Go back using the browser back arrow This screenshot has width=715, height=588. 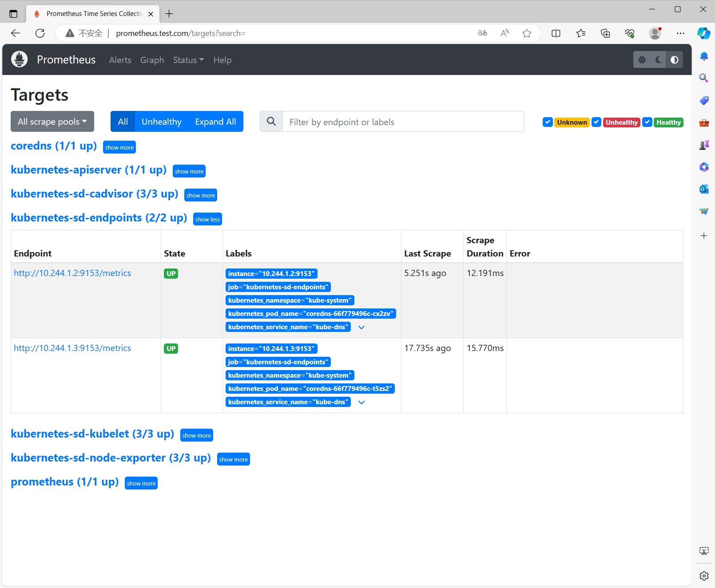[x=16, y=33]
